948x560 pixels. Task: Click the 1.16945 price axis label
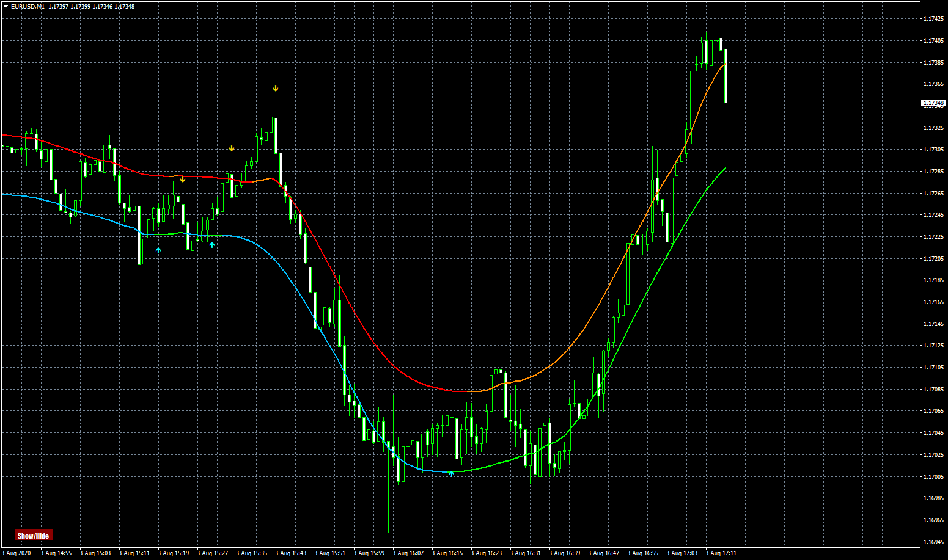(x=933, y=542)
